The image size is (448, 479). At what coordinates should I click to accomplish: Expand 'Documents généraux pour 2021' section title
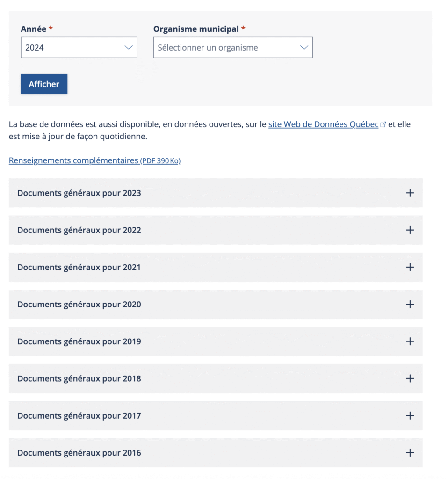click(79, 268)
